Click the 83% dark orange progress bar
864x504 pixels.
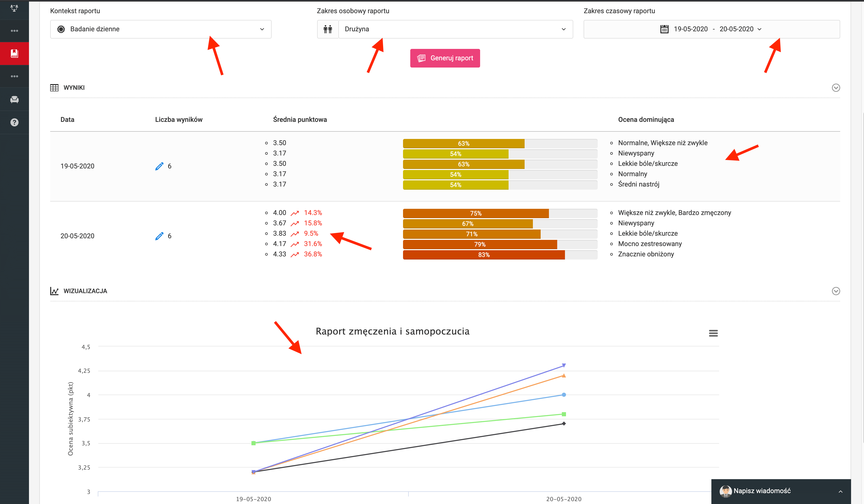(483, 255)
